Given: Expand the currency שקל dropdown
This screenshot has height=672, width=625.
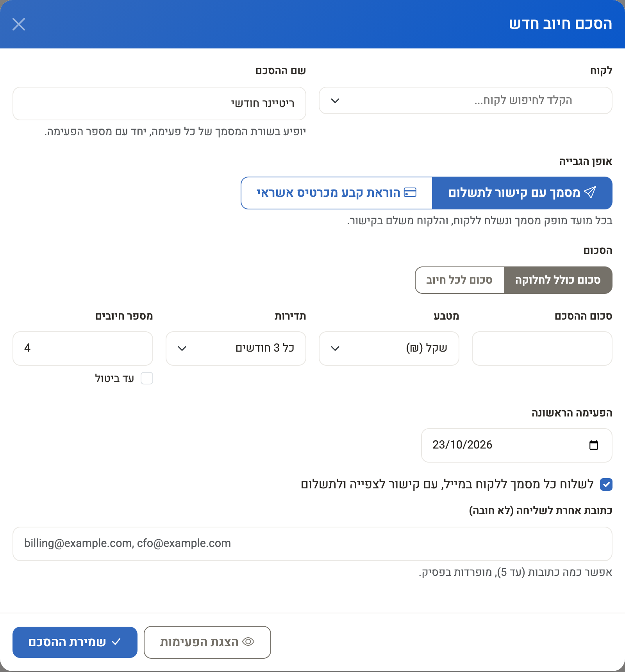Looking at the screenshot, I should point(389,349).
